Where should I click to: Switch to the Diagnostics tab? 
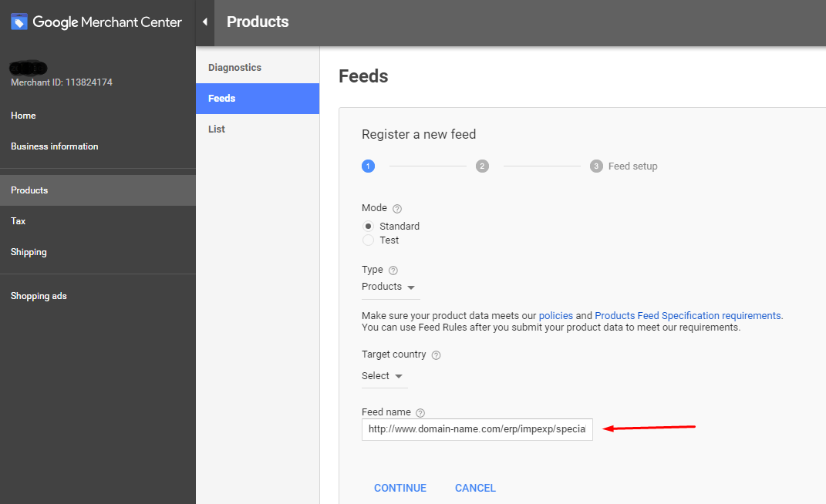(258, 67)
